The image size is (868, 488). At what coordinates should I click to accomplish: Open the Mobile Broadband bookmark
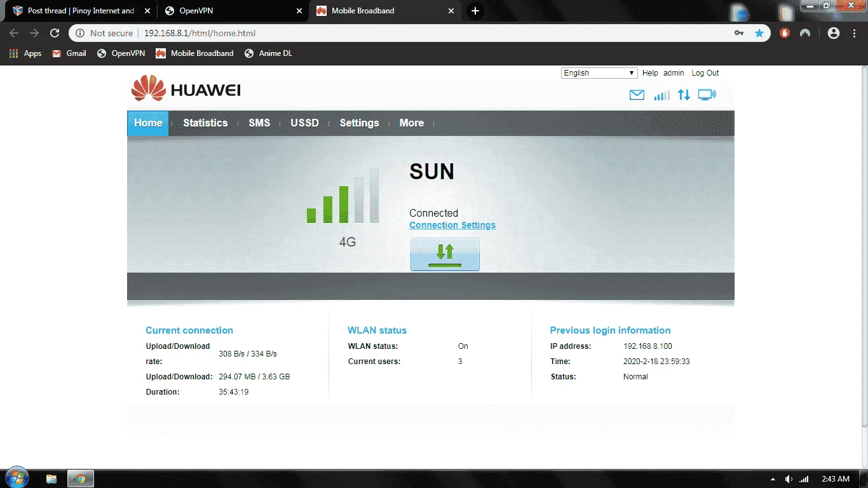pyautogui.click(x=194, y=53)
